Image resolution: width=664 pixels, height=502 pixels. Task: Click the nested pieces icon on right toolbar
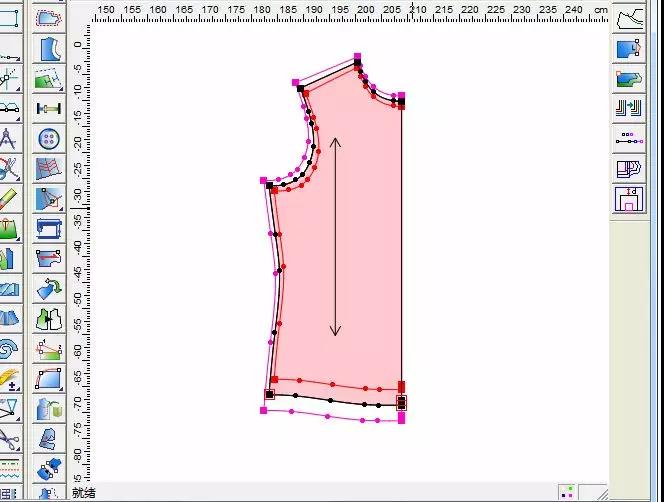(628, 169)
